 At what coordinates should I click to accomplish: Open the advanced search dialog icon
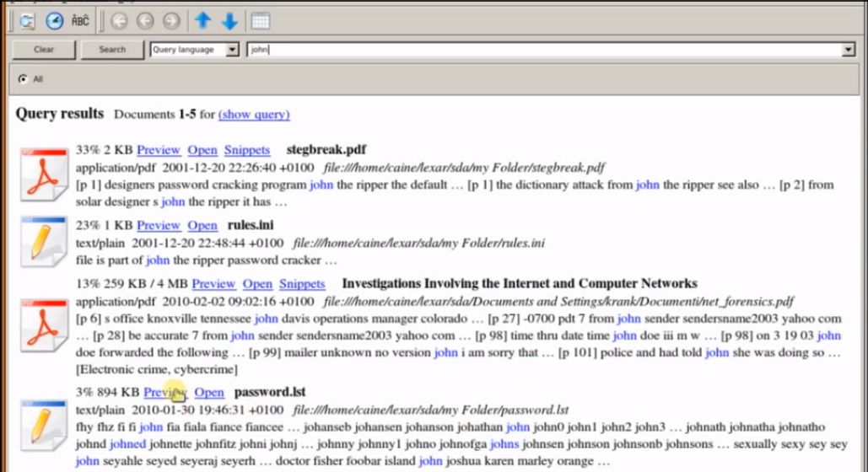point(27,22)
